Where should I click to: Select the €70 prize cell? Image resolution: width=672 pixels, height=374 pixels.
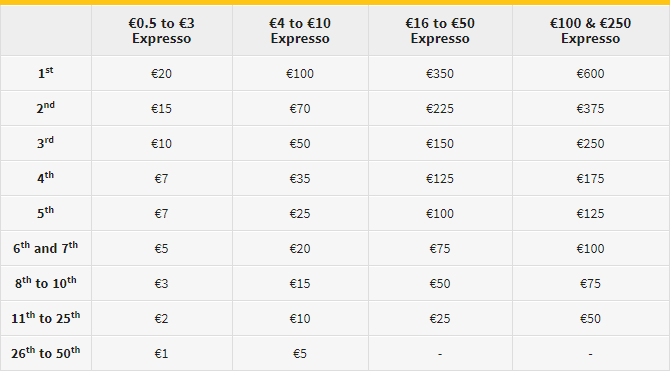300,109
